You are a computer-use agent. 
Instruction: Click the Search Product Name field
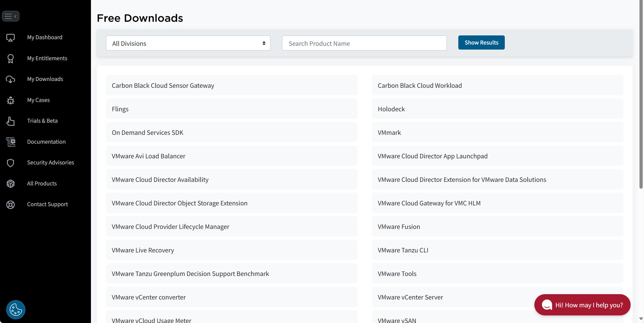pos(364,43)
